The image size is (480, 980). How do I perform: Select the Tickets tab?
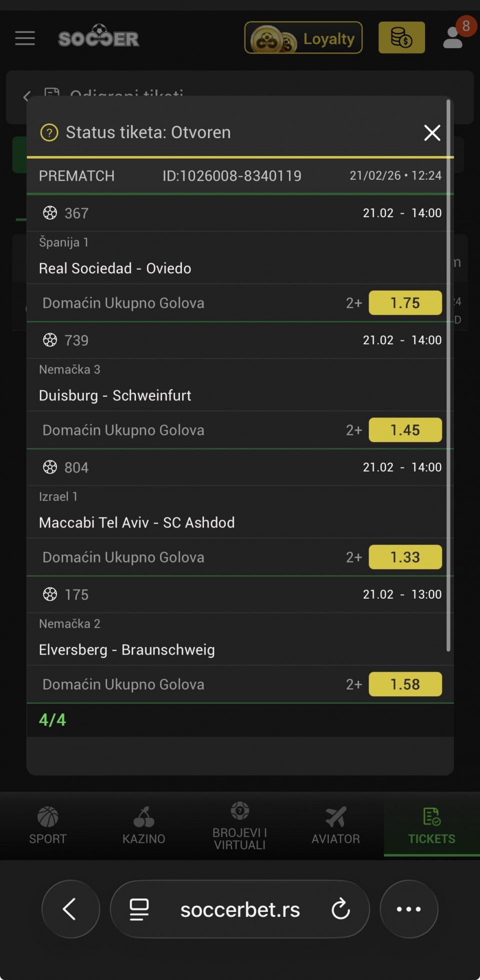(x=431, y=825)
